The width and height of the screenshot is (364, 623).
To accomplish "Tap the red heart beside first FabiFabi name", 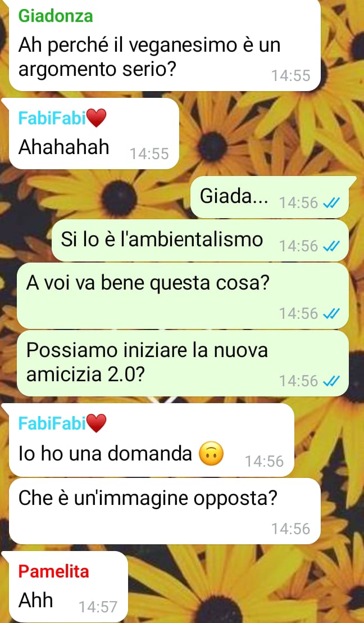I will click(x=97, y=118).
